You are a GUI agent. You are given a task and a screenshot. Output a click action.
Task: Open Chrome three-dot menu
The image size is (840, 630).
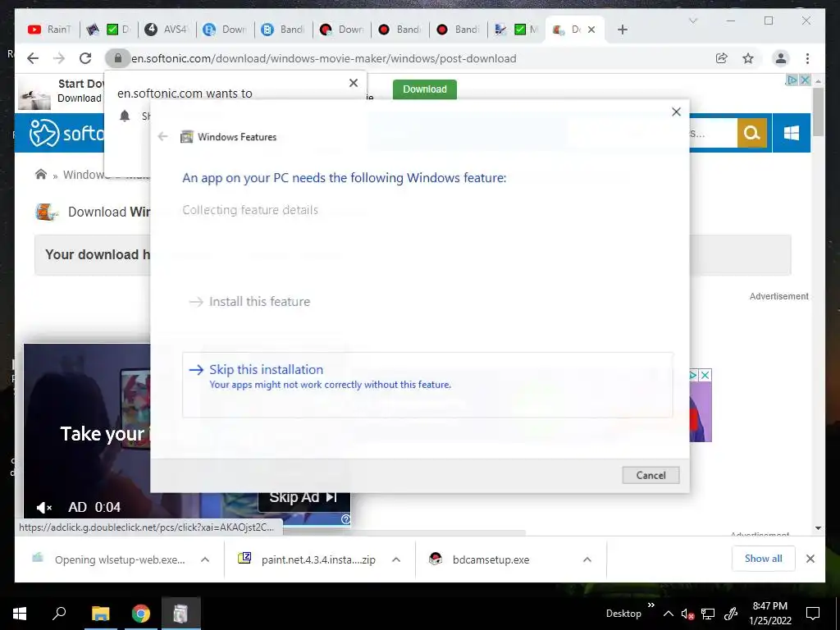[x=807, y=58]
